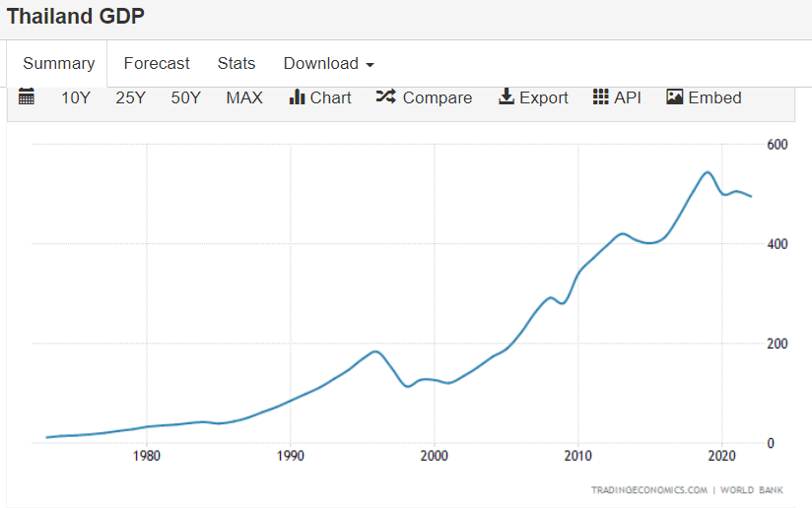The image size is (812, 508).
Task: Click the 2010 x-axis year label
Action: pos(577,456)
